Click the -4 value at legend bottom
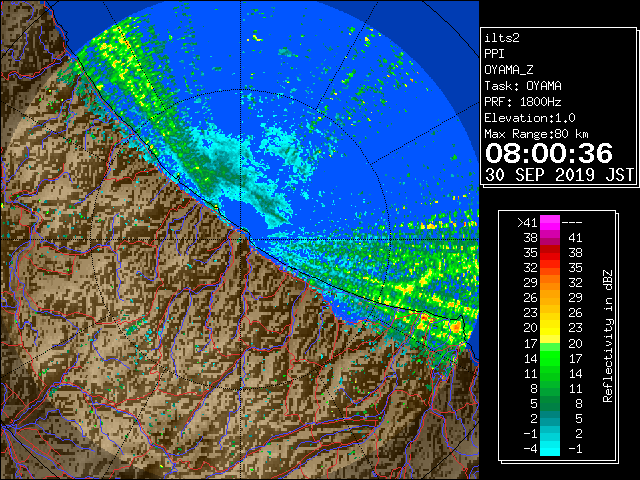Viewport: 640px width, 480px height. (530, 449)
